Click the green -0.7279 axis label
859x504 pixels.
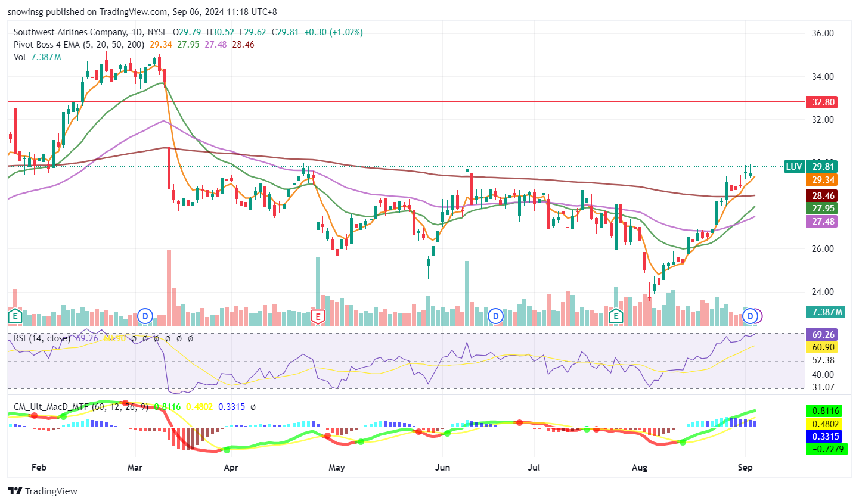[x=826, y=449]
